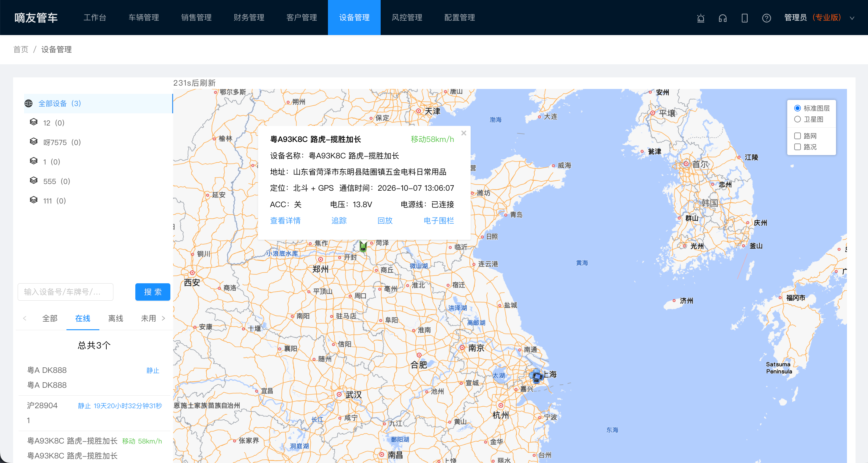Select the 全部设备 (3) tree item
The height and width of the screenshot is (463, 868).
coord(98,103)
